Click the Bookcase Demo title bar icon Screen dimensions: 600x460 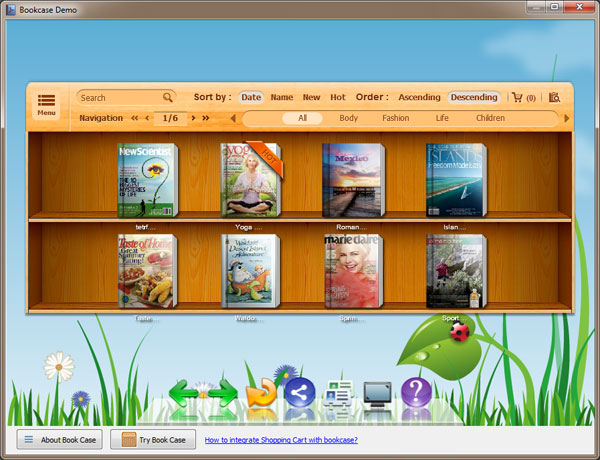point(11,10)
